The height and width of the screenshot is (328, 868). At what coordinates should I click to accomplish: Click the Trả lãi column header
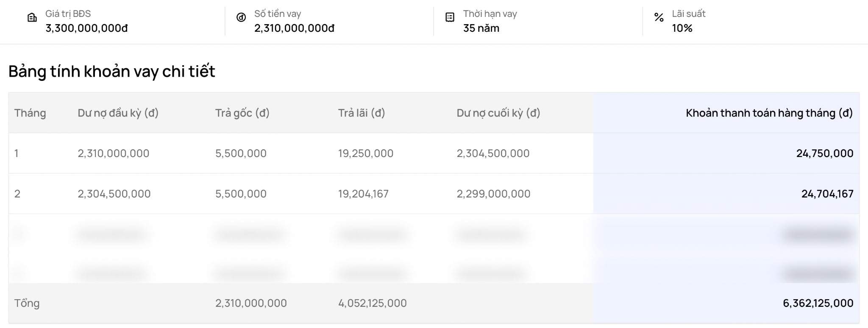[362, 113]
